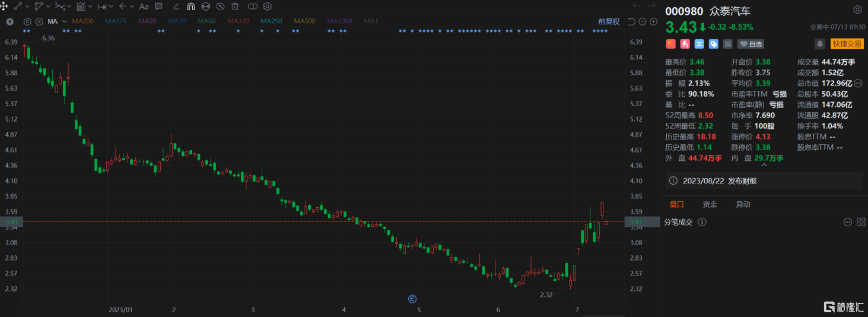Switch 分笔成交 to grid view icon
Image resolution: width=868 pixels, height=317 pixels.
860,222
